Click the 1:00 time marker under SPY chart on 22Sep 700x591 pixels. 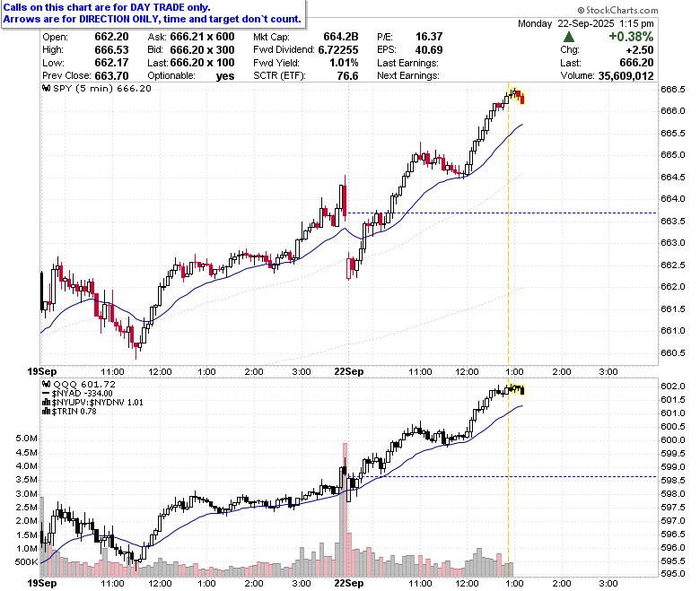[514, 371]
